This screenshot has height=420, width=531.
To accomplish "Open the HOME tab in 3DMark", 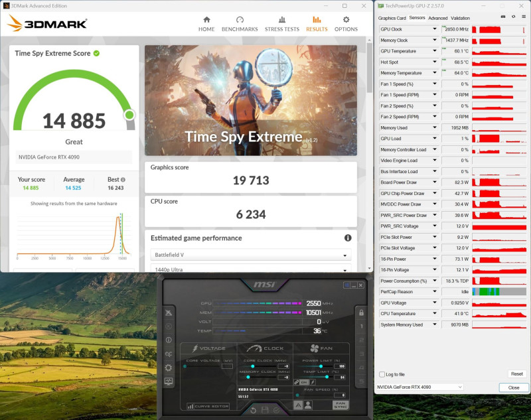I will pyautogui.click(x=206, y=24).
